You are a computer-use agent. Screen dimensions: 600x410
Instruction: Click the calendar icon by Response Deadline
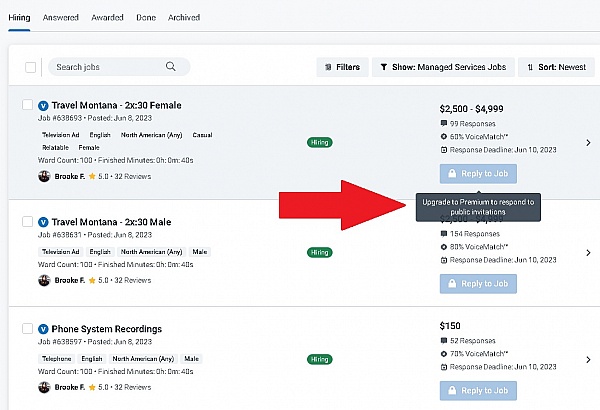pyautogui.click(x=444, y=150)
